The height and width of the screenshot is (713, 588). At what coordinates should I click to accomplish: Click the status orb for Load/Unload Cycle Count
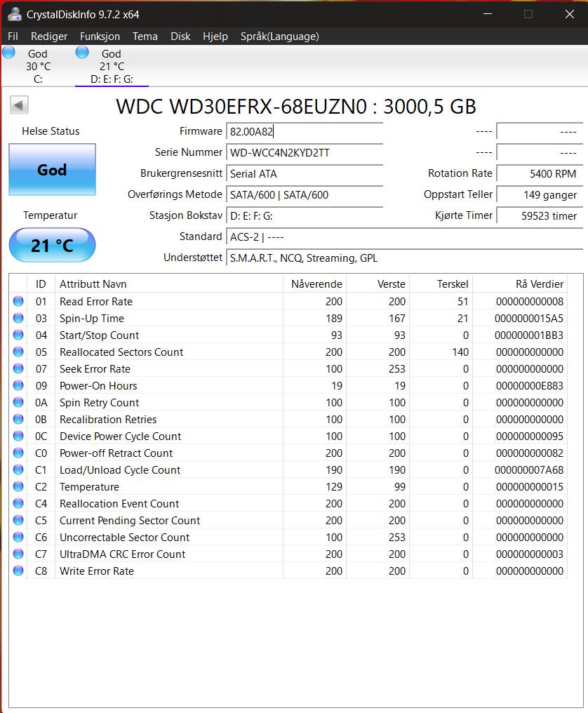[x=18, y=469]
